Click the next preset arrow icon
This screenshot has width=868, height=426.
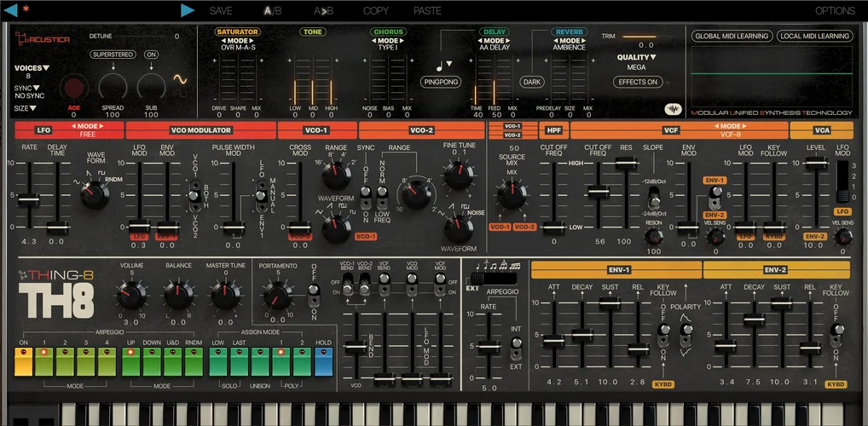[188, 10]
